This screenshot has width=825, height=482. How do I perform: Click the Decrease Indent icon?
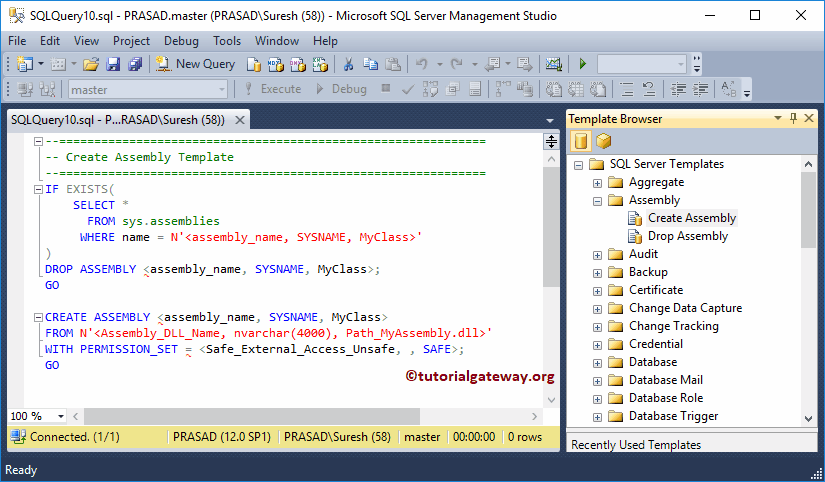[678, 90]
